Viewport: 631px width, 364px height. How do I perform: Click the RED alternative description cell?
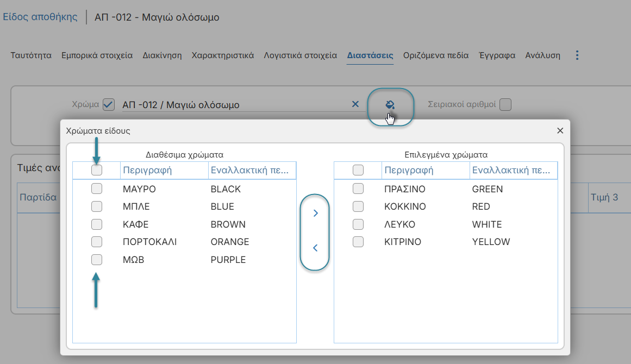481,207
